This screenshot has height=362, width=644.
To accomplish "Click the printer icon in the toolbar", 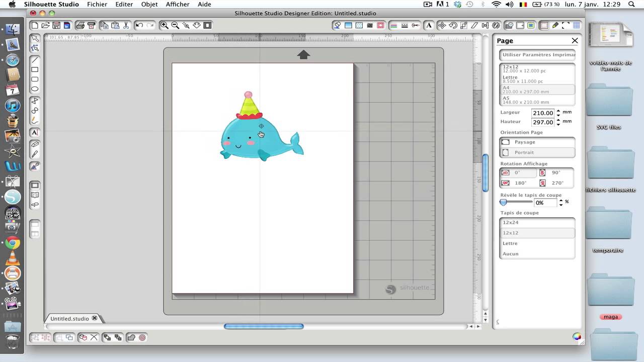I will point(80,25).
